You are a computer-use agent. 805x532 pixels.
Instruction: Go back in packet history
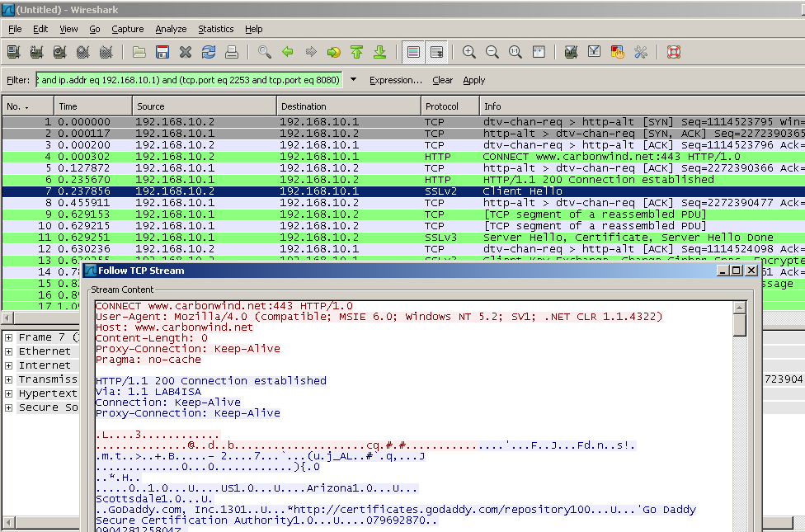pyautogui.click(x=288, y=52)
